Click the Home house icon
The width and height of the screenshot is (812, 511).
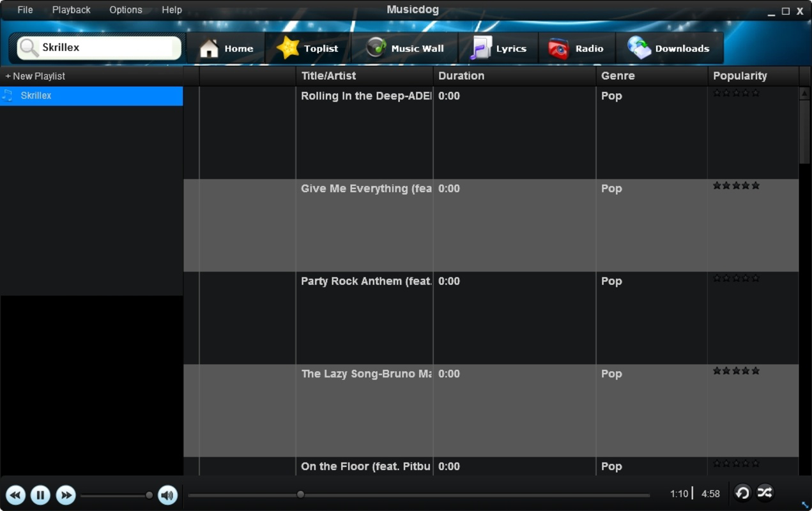pyautogui.click(x=209, y=49)
